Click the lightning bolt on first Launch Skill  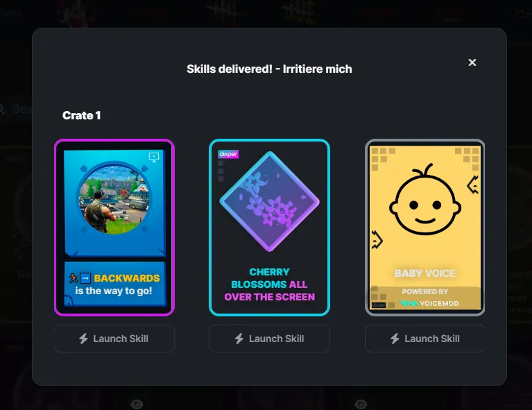coord(83,339)
